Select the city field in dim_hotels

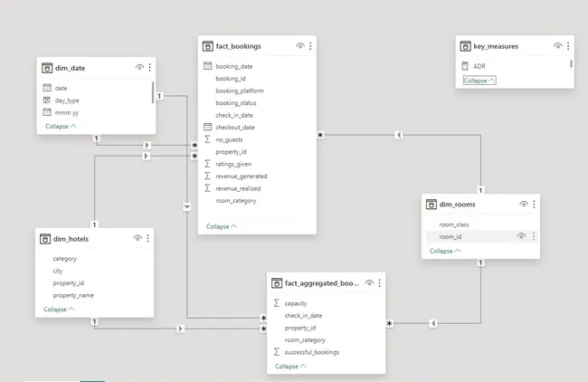[x=58, y=271]
